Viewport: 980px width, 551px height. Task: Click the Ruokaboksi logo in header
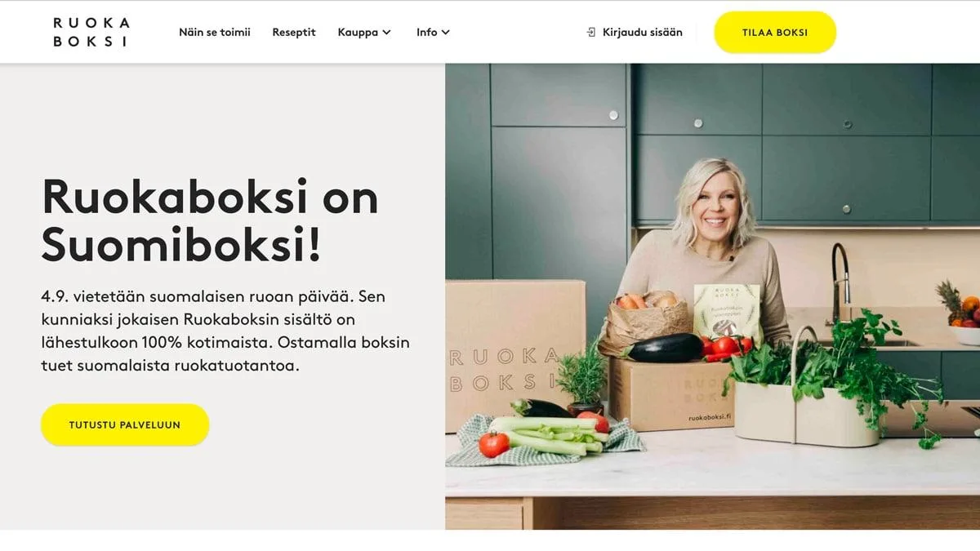(91, 32)
